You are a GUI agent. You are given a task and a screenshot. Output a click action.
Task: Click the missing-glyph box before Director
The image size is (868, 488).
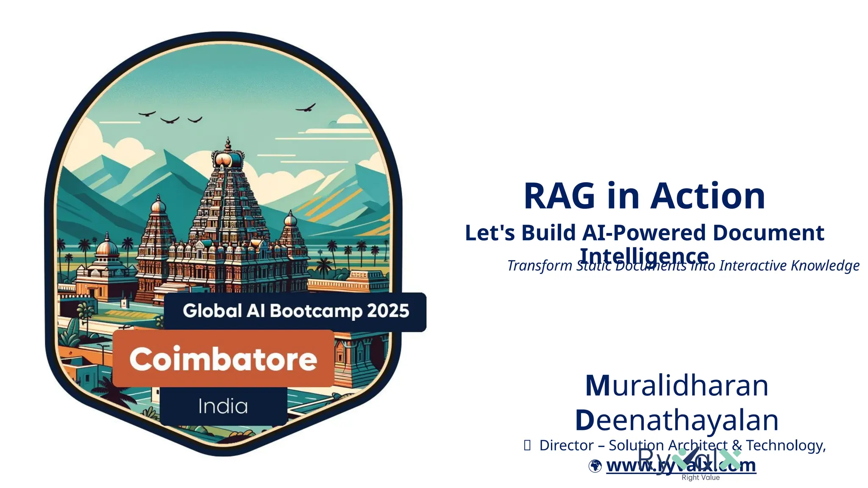tap(527, 445)
